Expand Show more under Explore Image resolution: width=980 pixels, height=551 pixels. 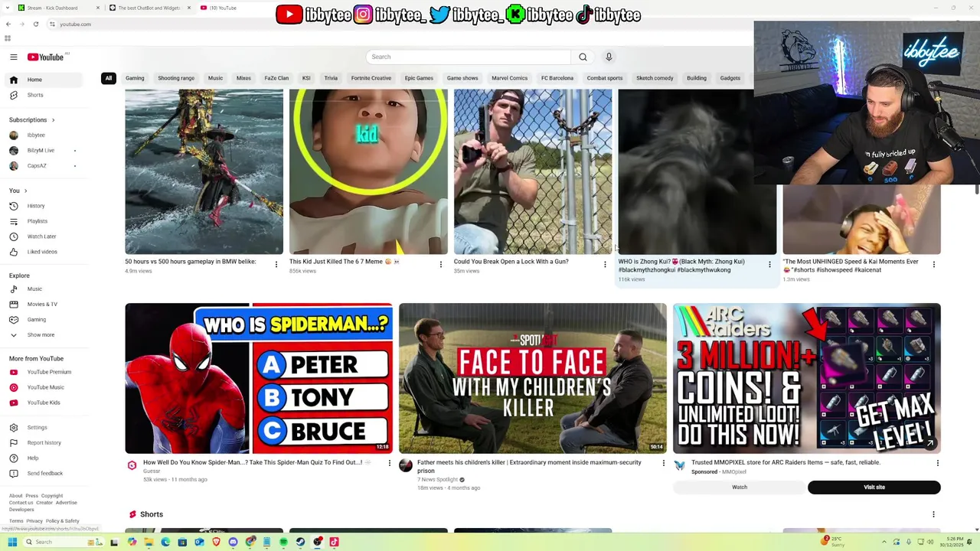click(44, 335)
